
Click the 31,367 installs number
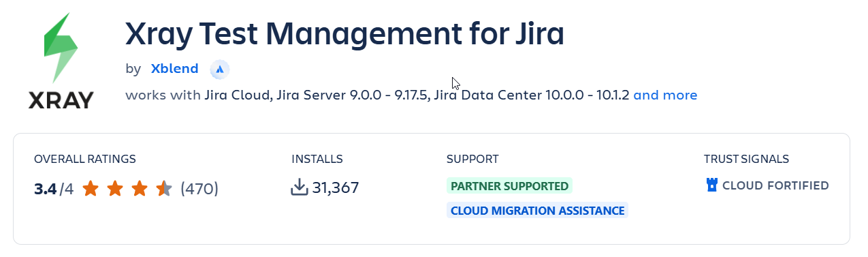click(336, 188)
